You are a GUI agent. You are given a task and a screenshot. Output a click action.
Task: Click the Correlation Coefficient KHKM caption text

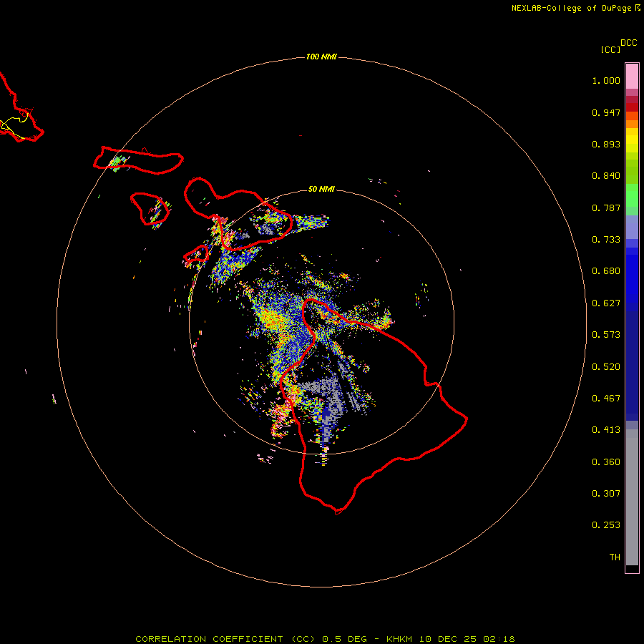click(325, 639)
